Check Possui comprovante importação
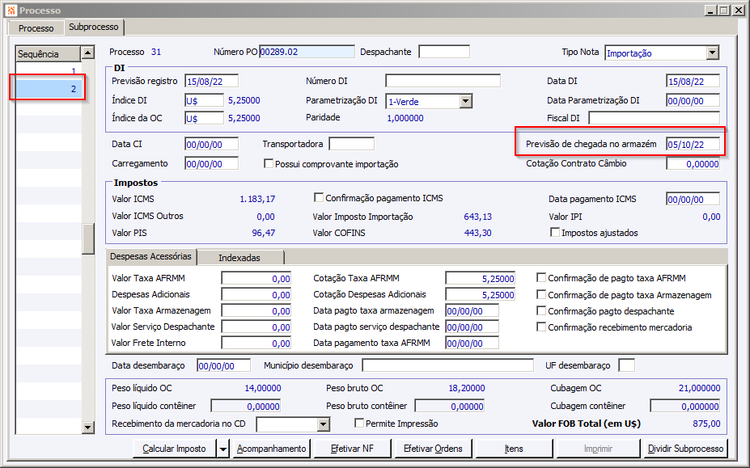 268,164
